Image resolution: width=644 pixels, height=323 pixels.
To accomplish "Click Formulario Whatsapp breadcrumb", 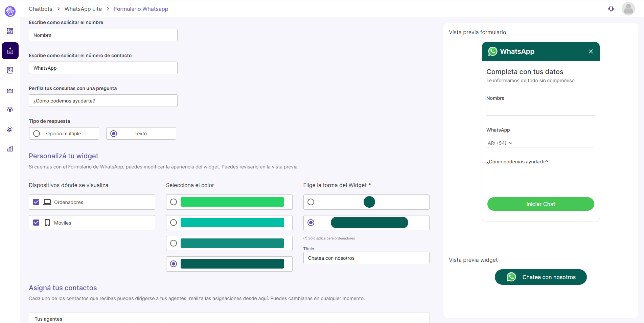I will pyautogui.click(x=141, y=9).
